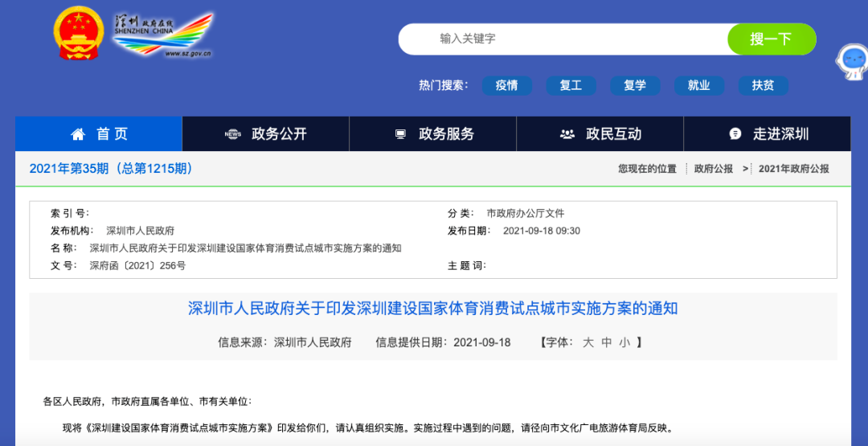Viewport: 868px width, 446px height.
Task: Select the 疫情 hot search tag
Action: pos(506,86)
